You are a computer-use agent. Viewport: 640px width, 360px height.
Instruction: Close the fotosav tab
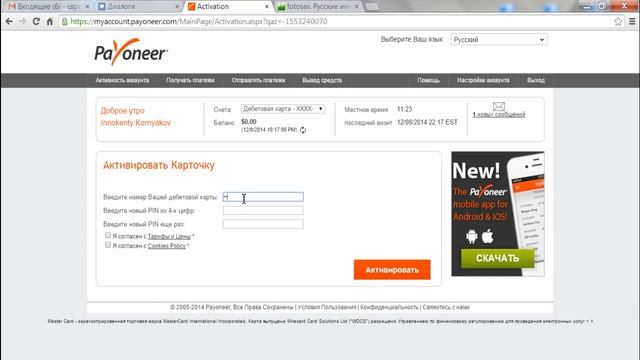tap(356, 7)
